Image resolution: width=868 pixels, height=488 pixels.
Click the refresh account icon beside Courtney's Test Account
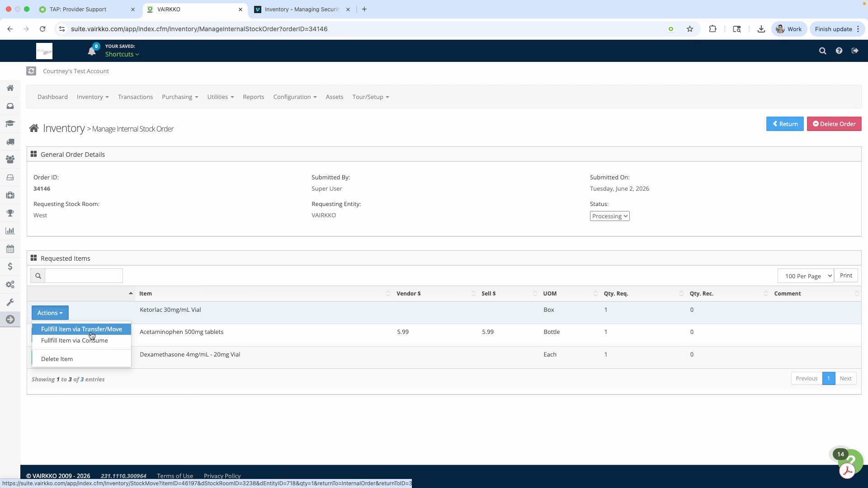31,71
